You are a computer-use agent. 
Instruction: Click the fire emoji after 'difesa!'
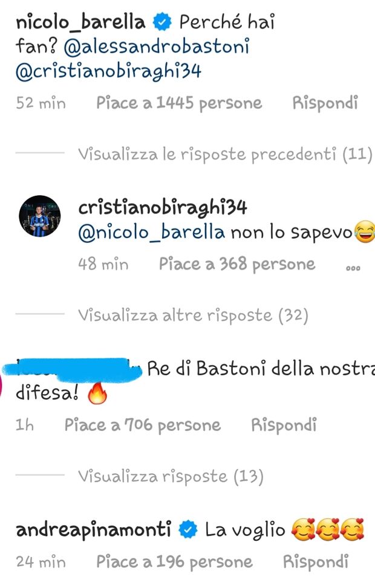[97, 393]
